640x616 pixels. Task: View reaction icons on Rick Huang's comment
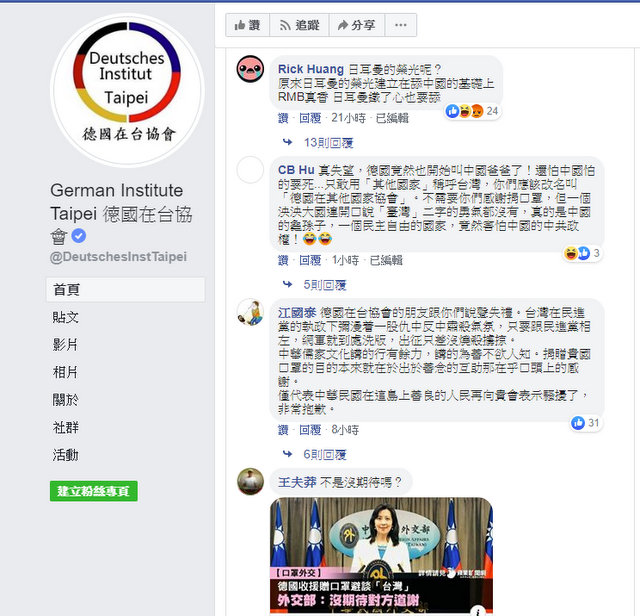point(464,111)
